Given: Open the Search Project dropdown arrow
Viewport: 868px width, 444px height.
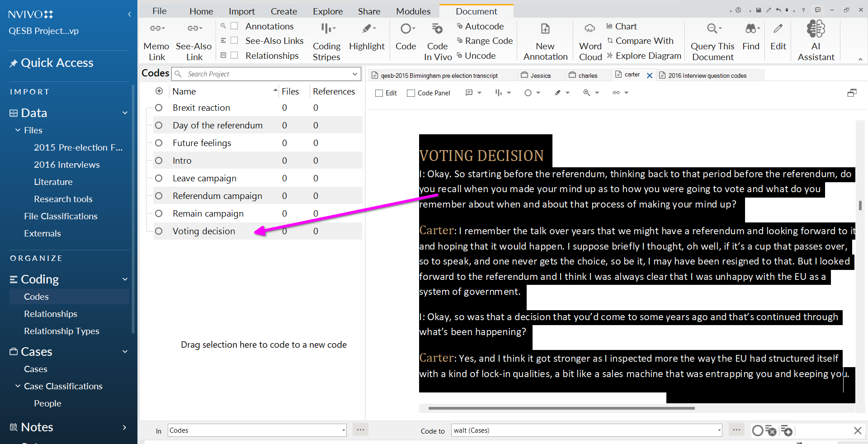Looking at the screenshot, I should [355, 74].
